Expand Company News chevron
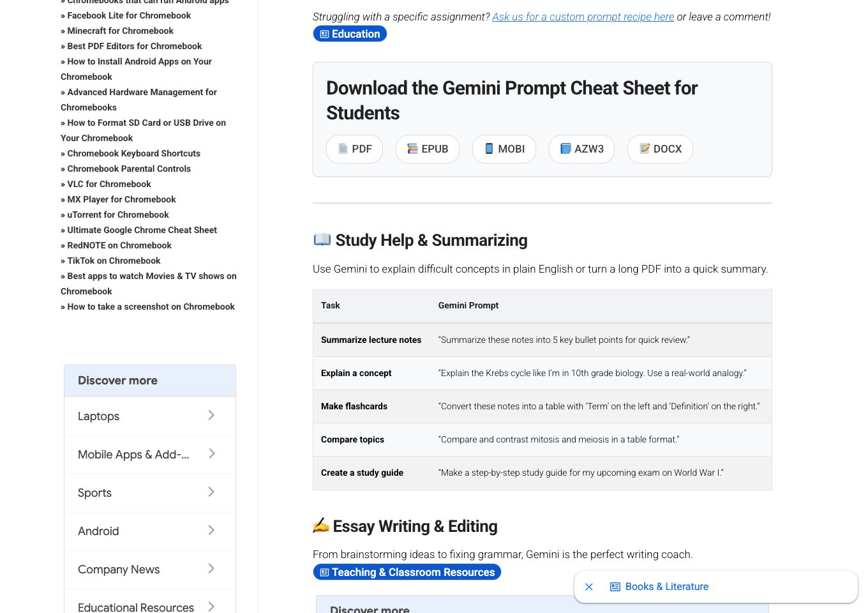868x613 pixels. click(x=211, y=569)
